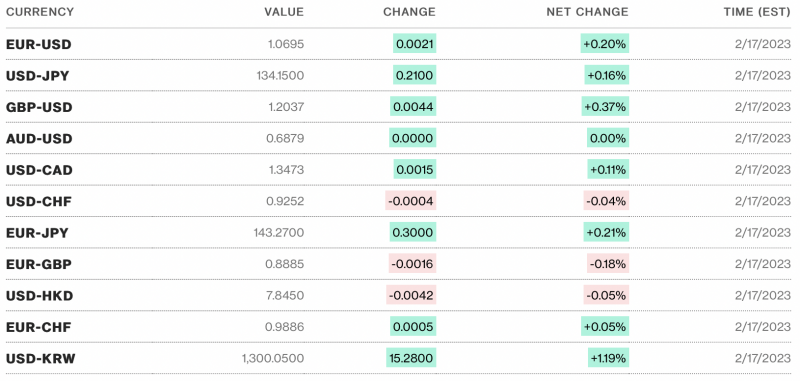This screenshot has width=800, height=381.
Task: Click the 1.0695 value for EUR-USD
Action: (x=286, y=44)
